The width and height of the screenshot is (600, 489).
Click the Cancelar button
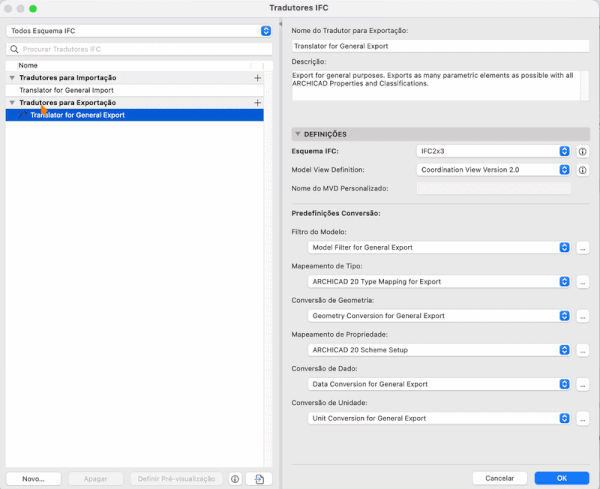[x=499, y=478]
